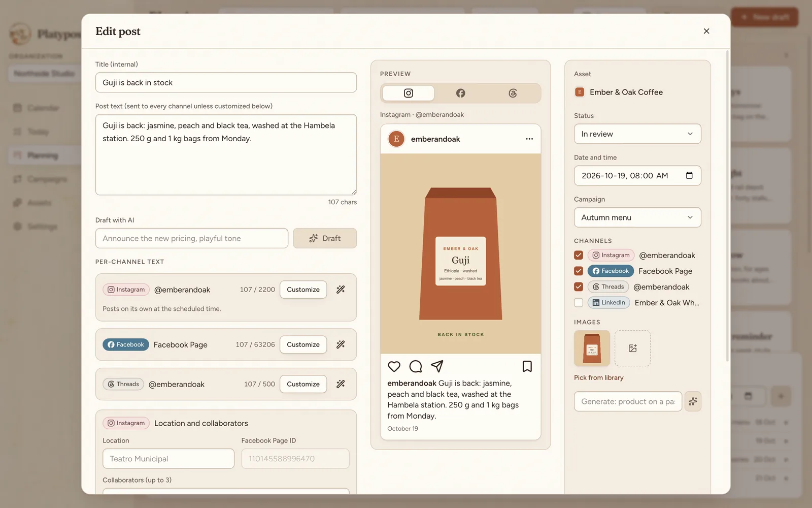Click the Guji coffee bag preview image
Image resolution: width=812 pixels, height=508 pixels.
(460, 253)
